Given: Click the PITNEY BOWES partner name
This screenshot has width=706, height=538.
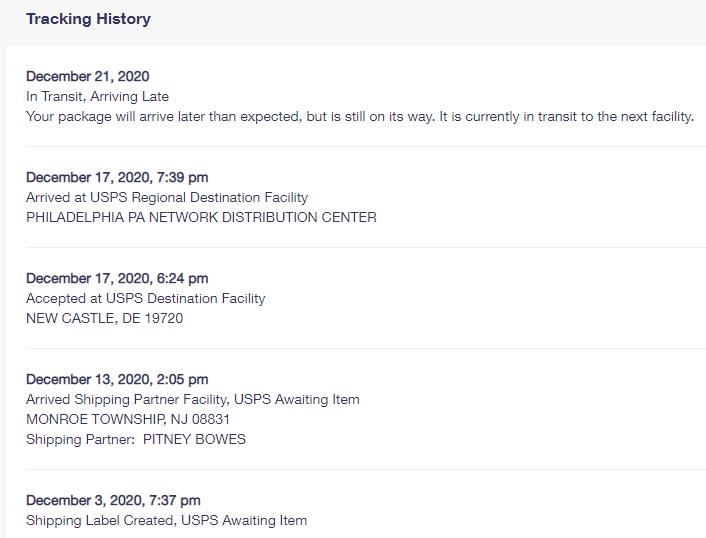Looking at the screenshot, I should coord(194,439).
